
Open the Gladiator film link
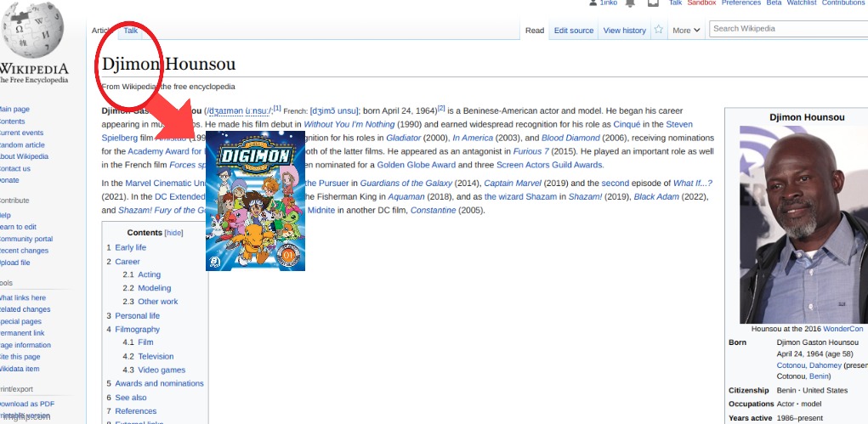tap(404, 138)
